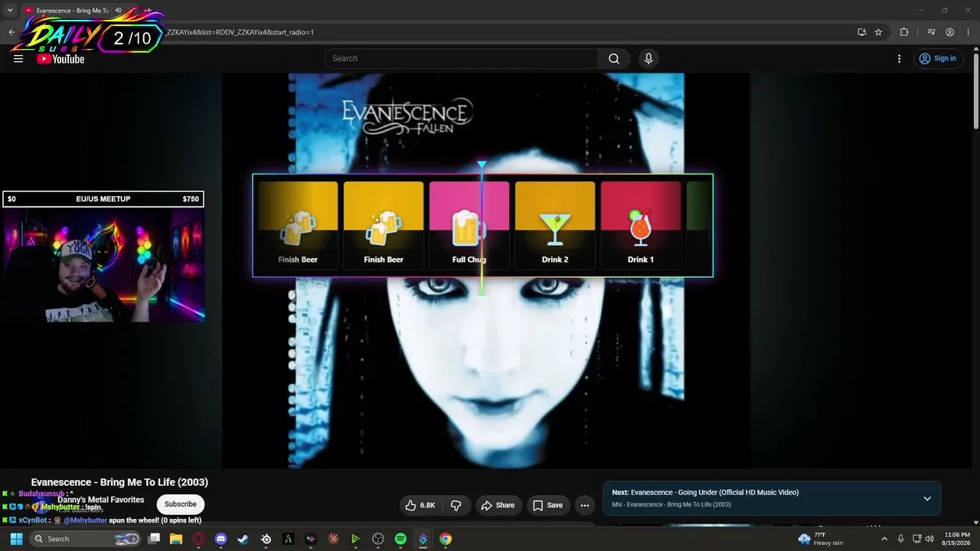Image resolution: width=980 pixels, height=551 pixels.
Task: Open more actions menu beside Save
Action: [x=585, y=505]
